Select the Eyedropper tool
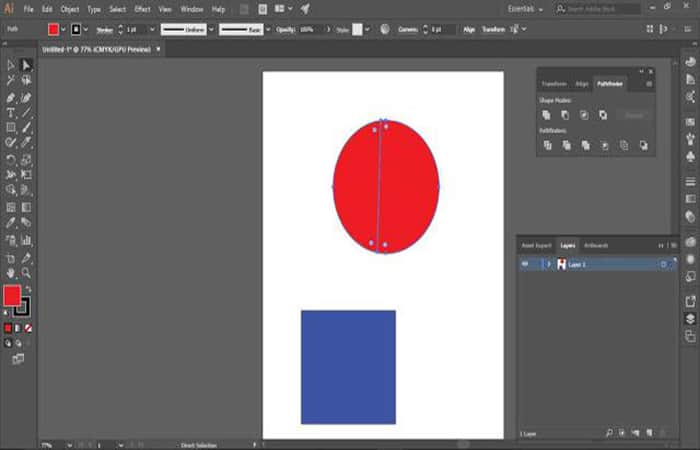This screenshot has height=450, width=700. pos(11,222)
